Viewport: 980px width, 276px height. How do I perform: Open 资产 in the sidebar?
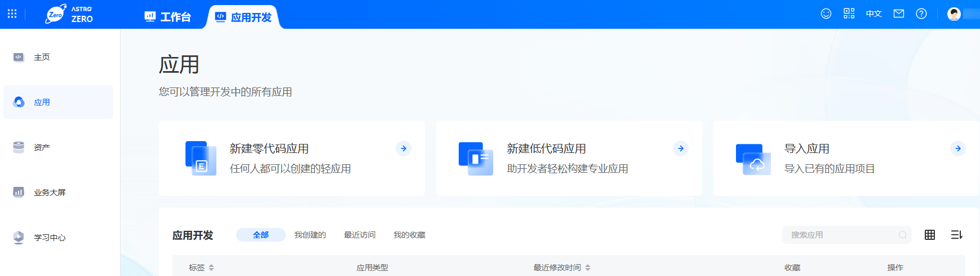tap(59, 147)
